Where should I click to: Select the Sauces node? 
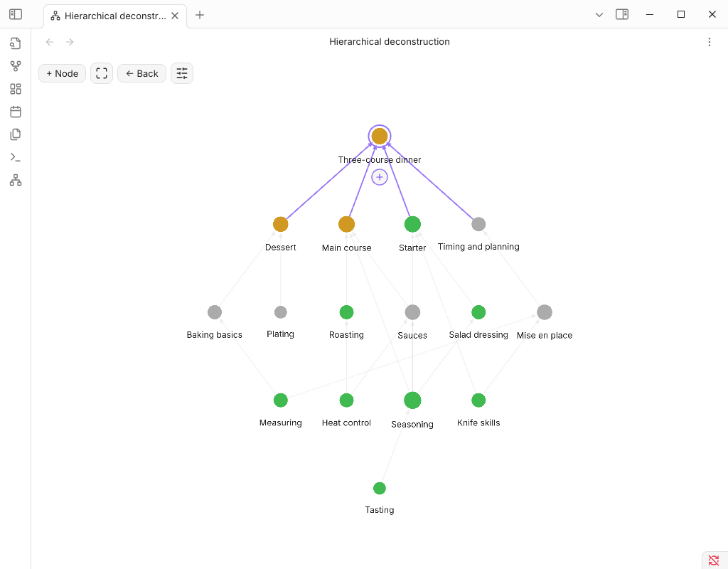[412, 312]
